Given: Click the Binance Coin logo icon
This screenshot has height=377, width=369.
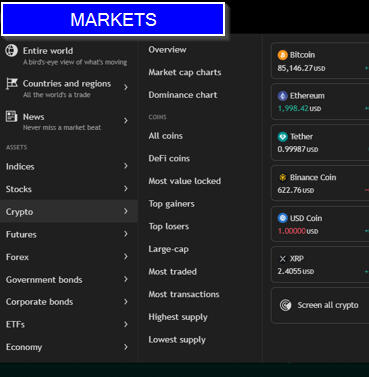Looking at the screenshot, I should [x=283, y=177].
